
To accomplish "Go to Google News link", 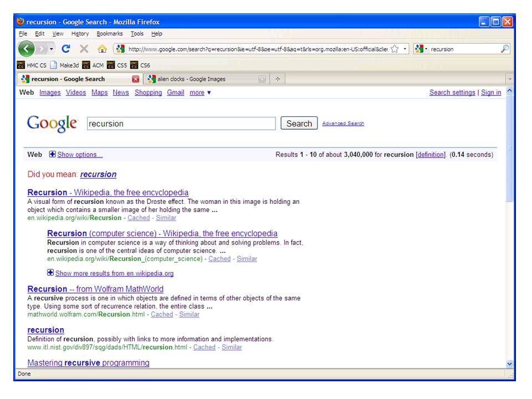I will [121, 93].
